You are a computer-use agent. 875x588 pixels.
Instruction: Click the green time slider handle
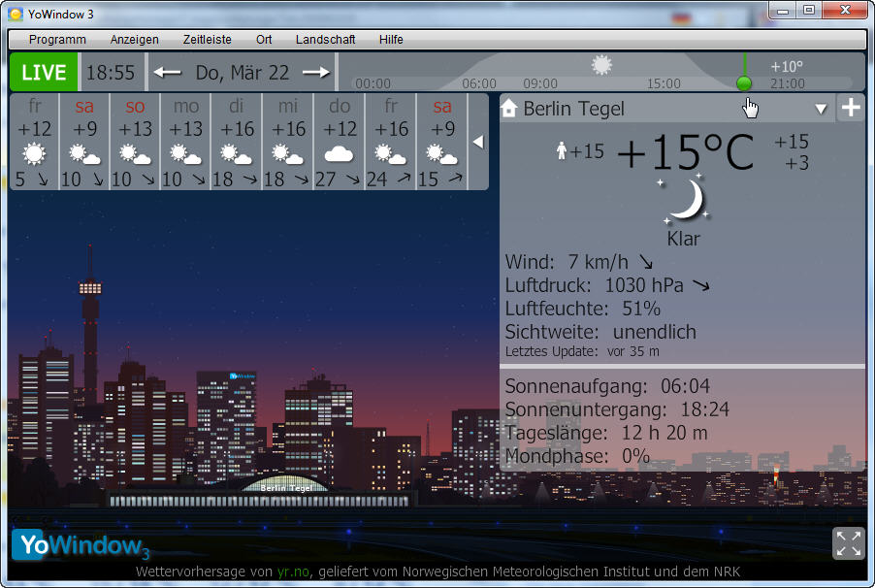pos(744,83)
